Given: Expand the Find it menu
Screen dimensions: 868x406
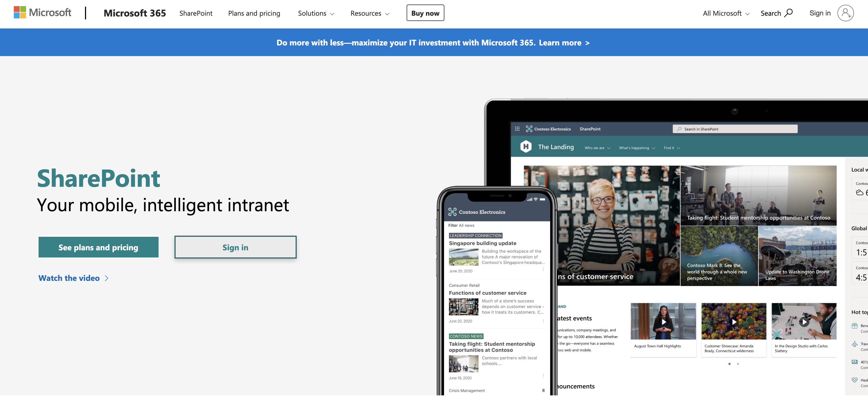Looking at the screenshot, I should [672, 148].
